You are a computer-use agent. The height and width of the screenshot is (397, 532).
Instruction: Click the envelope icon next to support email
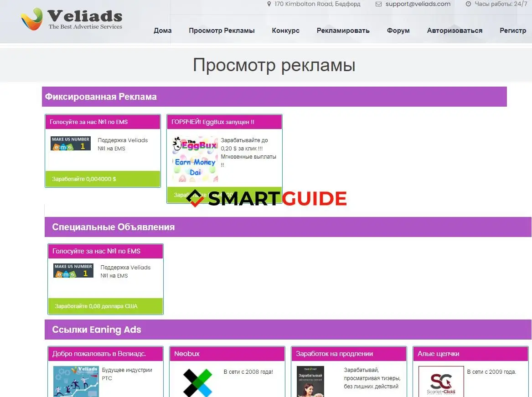point(378,4)
